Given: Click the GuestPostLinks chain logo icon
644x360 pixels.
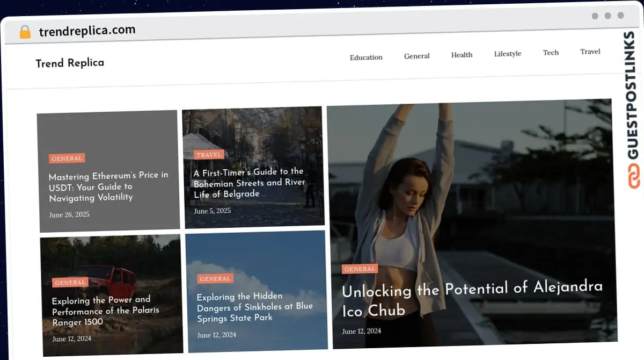Looking at the screenshot, I should [634, 177].
